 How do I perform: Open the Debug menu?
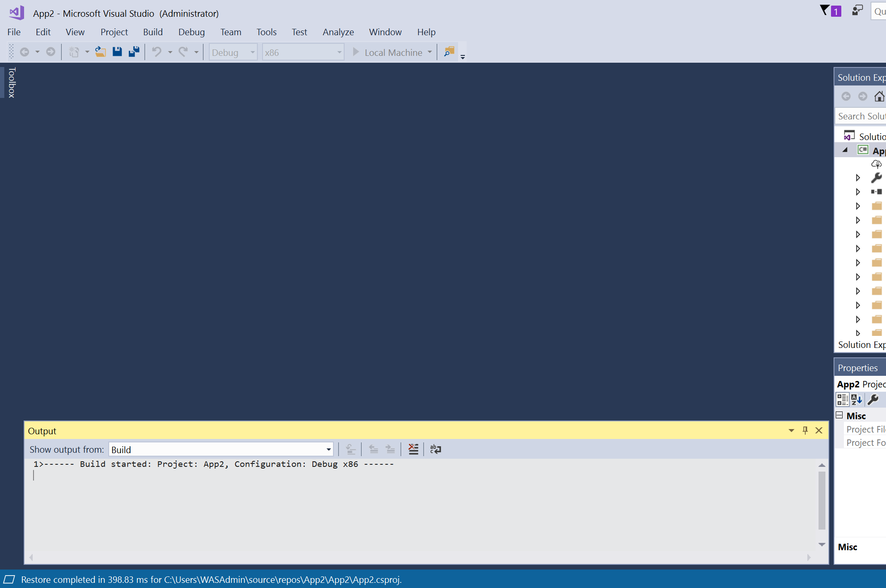[192, 32]
